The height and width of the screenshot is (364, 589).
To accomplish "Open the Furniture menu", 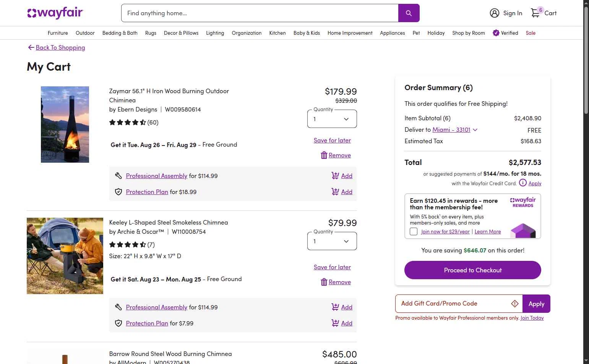I will 58,33.
